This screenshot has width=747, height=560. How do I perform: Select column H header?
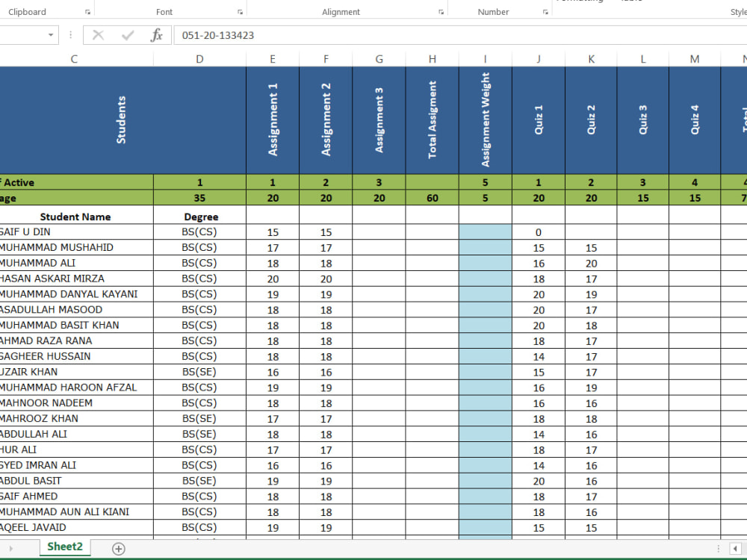point(432,59)
